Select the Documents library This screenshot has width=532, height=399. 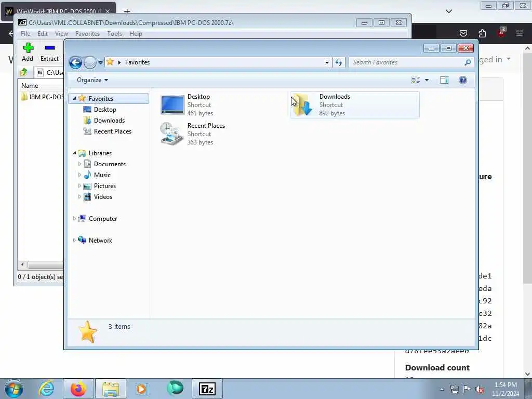click(x=110, y=164)
